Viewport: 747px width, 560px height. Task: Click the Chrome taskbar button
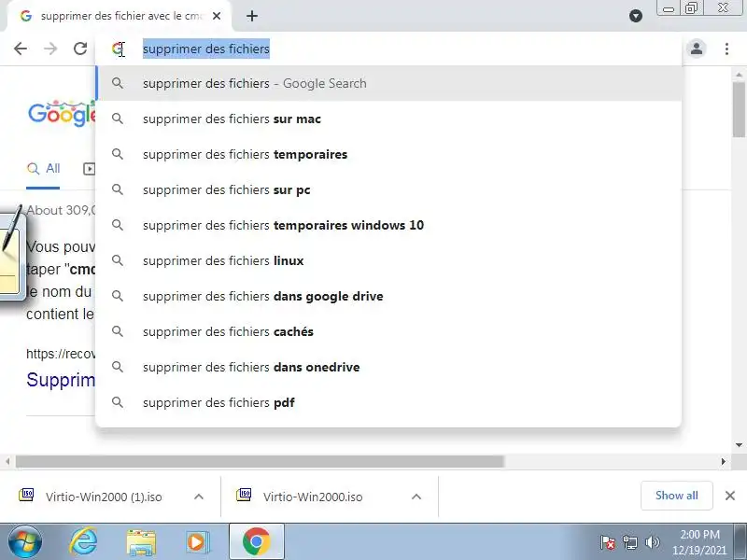pos(257,541)
